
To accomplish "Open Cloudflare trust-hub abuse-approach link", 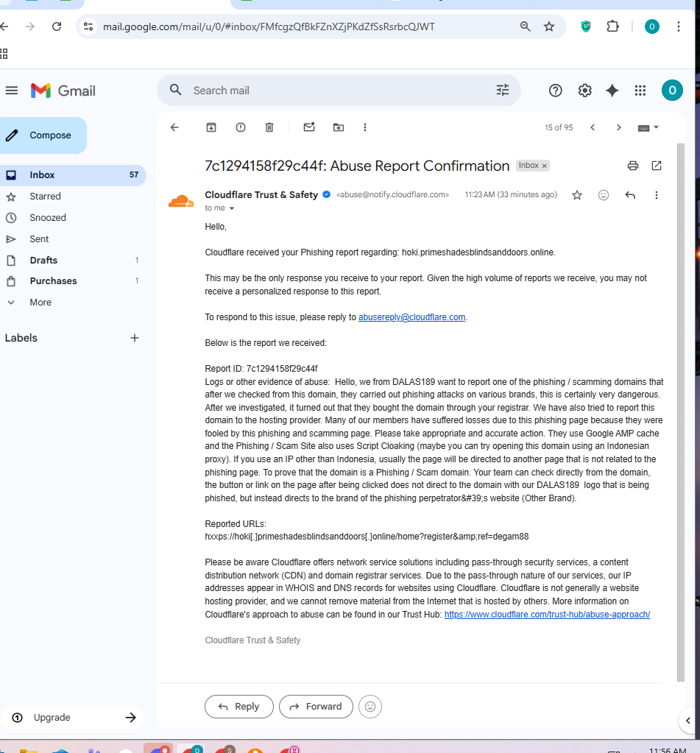I will [547, 614].
